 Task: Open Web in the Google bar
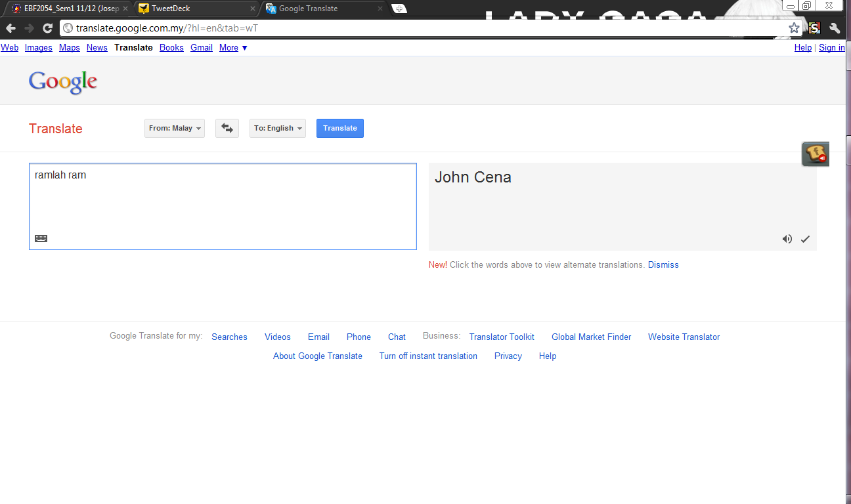[10, 47]
